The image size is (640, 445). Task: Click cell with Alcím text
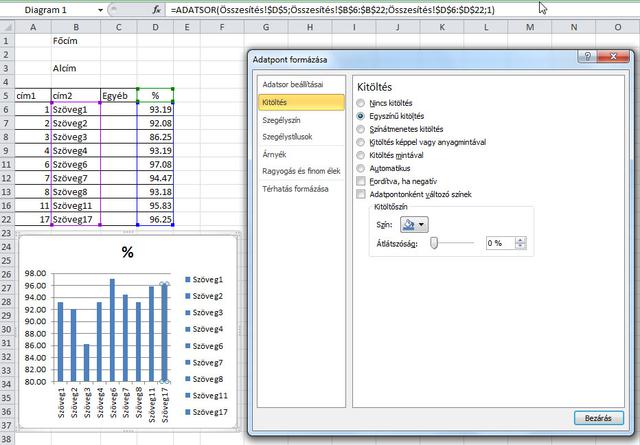pos(76,68)
